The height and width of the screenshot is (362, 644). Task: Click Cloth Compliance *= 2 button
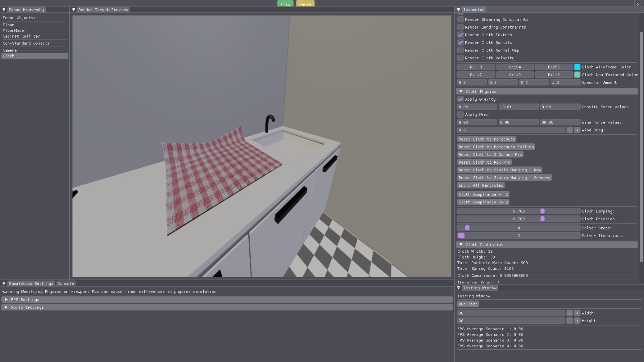(x=483, y=194)
